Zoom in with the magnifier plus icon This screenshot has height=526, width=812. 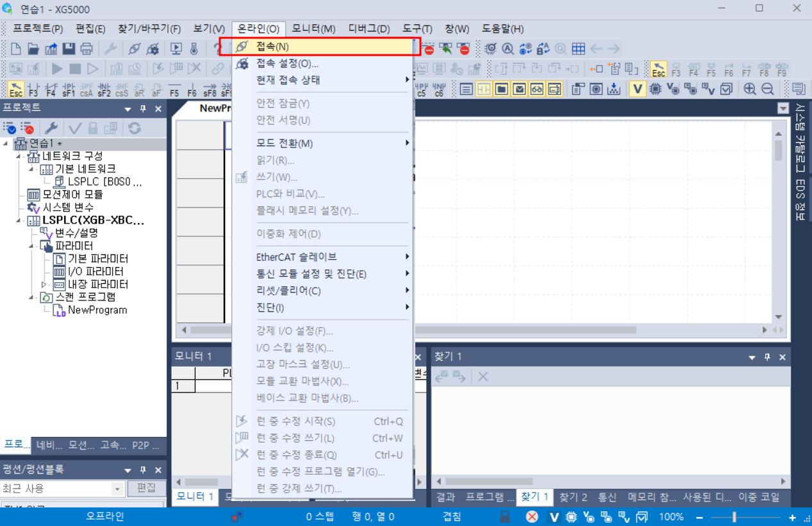point(750,89)
